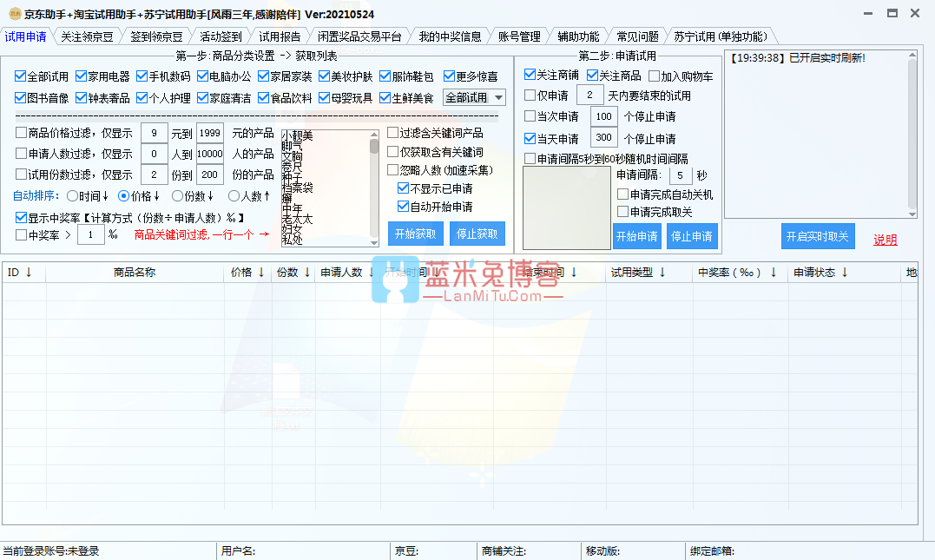Switch to the 签到领京豆 tab
935x560 pixels.
click(157, 37)
